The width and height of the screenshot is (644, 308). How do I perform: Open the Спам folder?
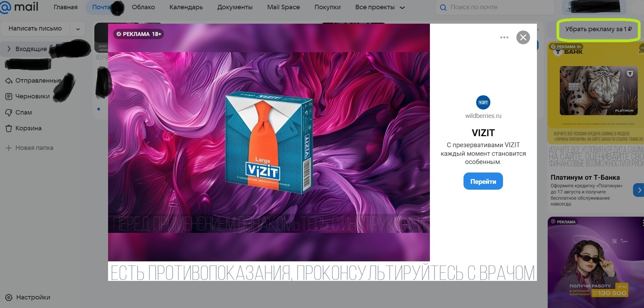[x=24, y=112]
